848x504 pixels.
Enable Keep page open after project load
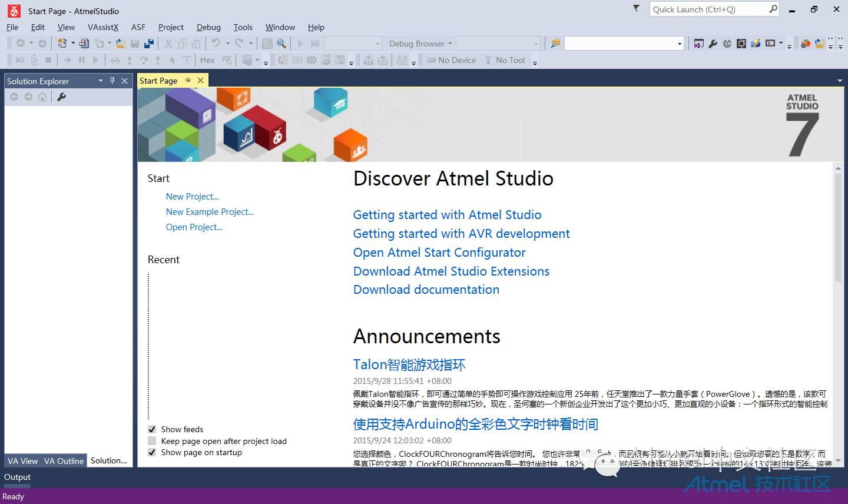pyautogui.click(x=152, y=441)
